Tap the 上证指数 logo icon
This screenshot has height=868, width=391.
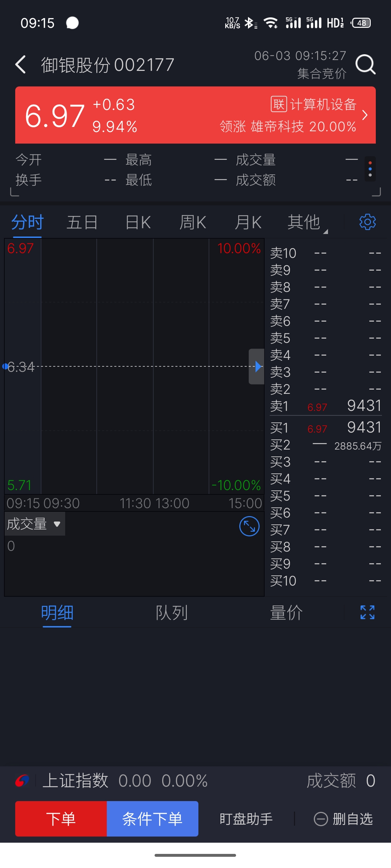tap(22, 781)
